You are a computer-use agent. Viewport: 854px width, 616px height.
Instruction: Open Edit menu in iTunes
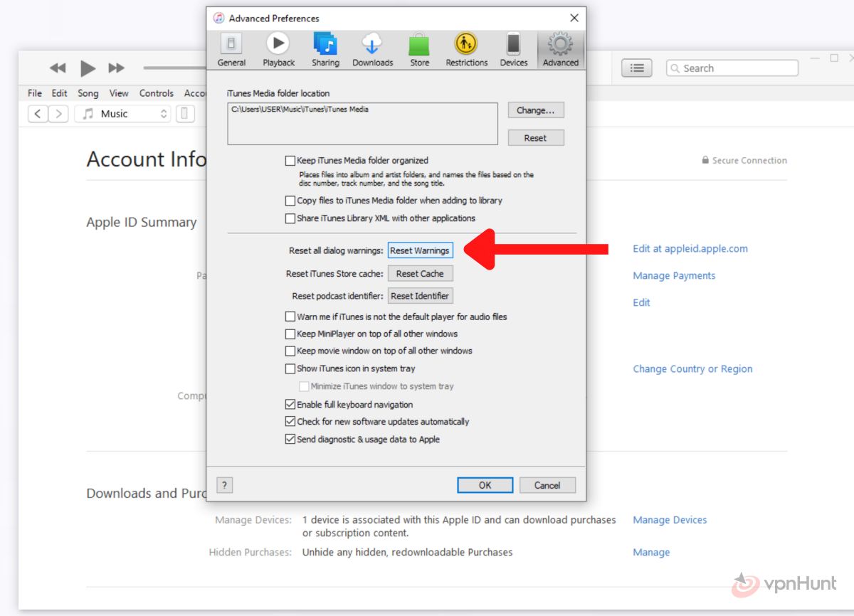[60, 93]
